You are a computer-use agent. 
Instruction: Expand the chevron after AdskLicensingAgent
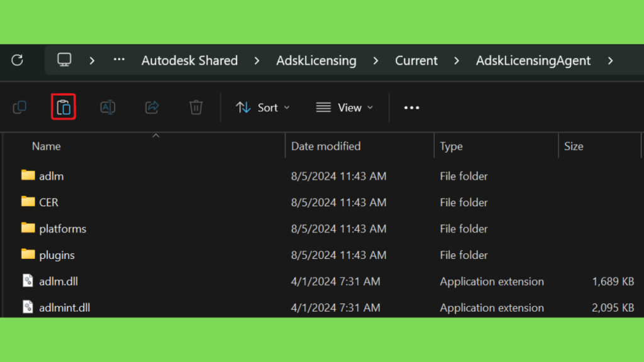(610, 61)
